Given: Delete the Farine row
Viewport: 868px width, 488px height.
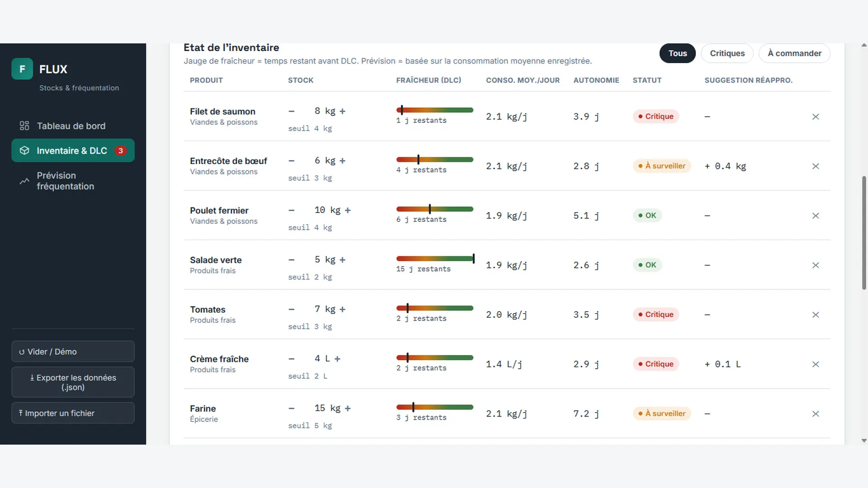Looking at the screenshot, I should (x=816, y=414).
